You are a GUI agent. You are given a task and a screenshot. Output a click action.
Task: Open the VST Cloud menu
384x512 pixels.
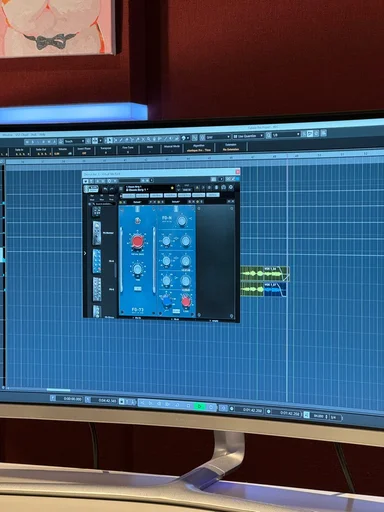[x=22, y=135]
